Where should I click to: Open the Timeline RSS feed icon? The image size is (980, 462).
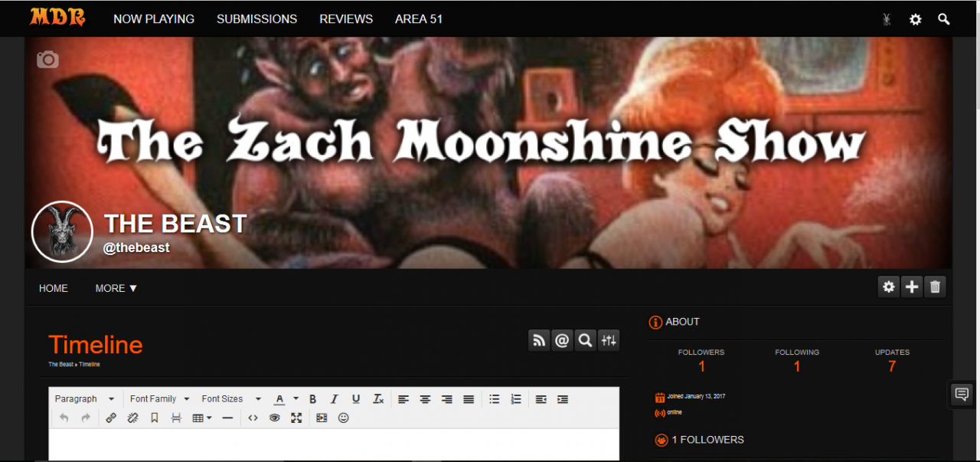click(x=539, y=340)
